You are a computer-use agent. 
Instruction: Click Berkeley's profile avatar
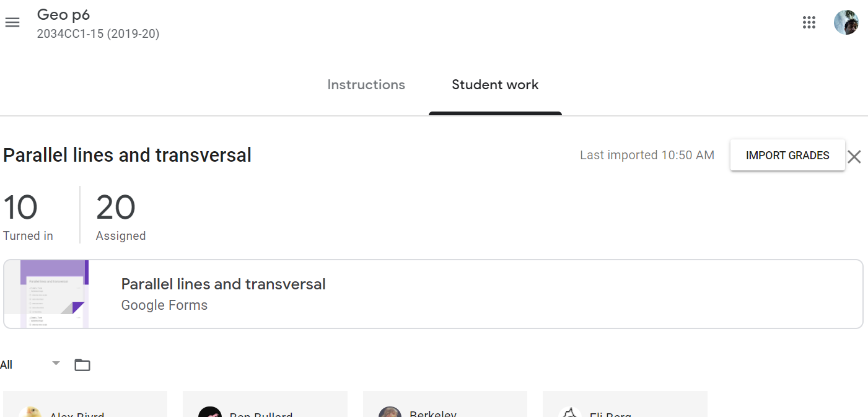(390, 412)
